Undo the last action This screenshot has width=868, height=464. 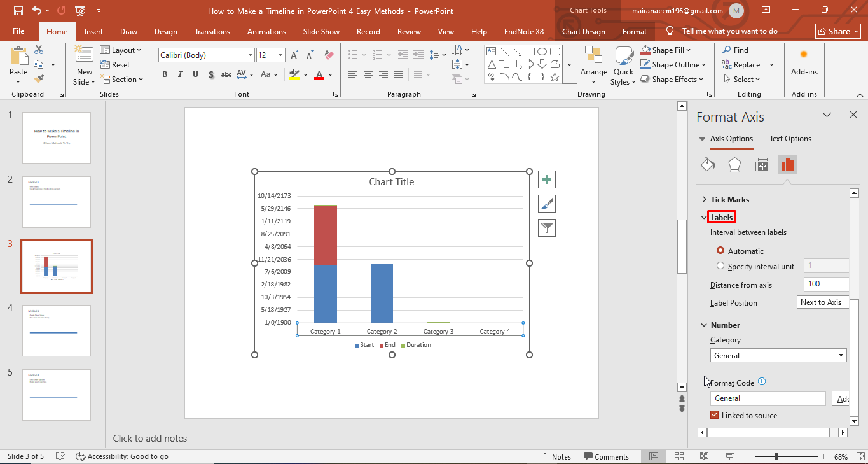[36, 11]
